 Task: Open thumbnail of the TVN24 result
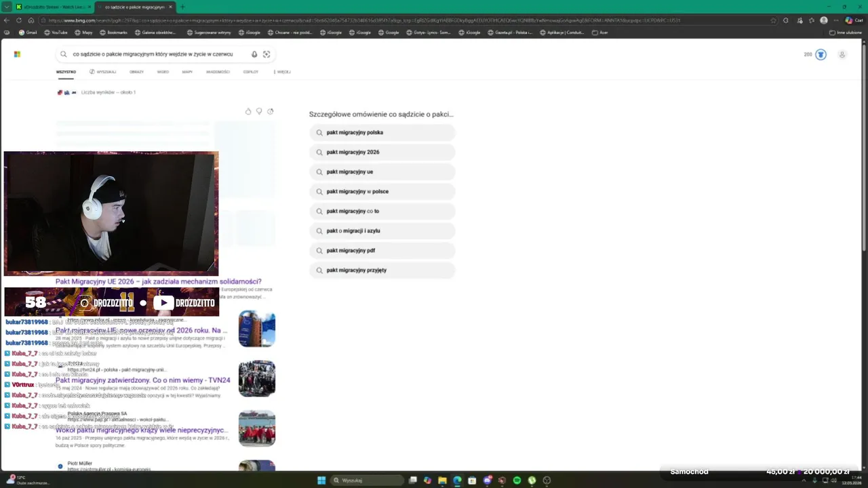[257, 379]
